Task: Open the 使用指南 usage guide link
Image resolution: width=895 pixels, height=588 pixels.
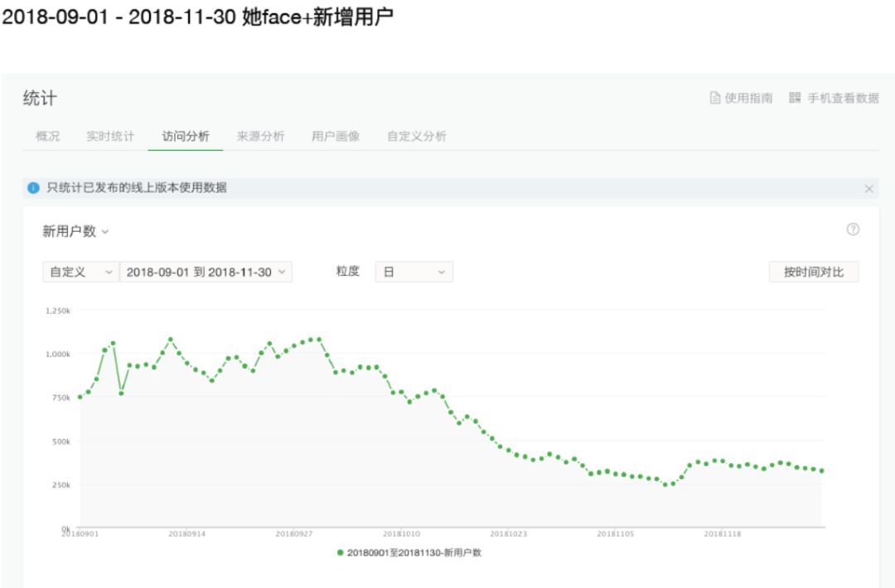Action: 741,98
